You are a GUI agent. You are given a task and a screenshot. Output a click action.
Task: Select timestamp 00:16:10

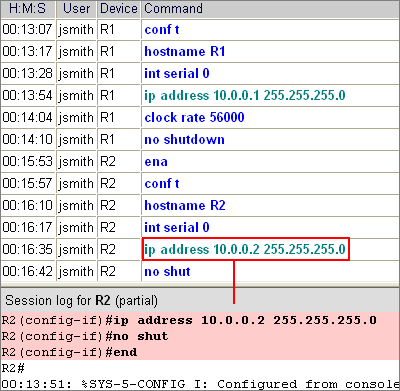tap(27, 206)
